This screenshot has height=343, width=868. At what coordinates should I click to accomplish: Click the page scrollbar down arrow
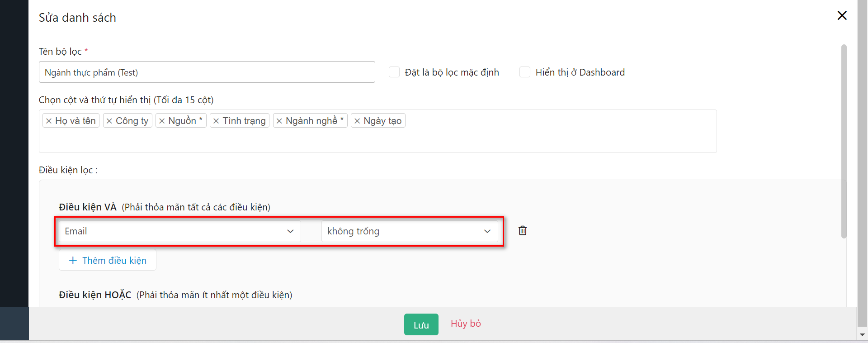click(x=862, y=335)
